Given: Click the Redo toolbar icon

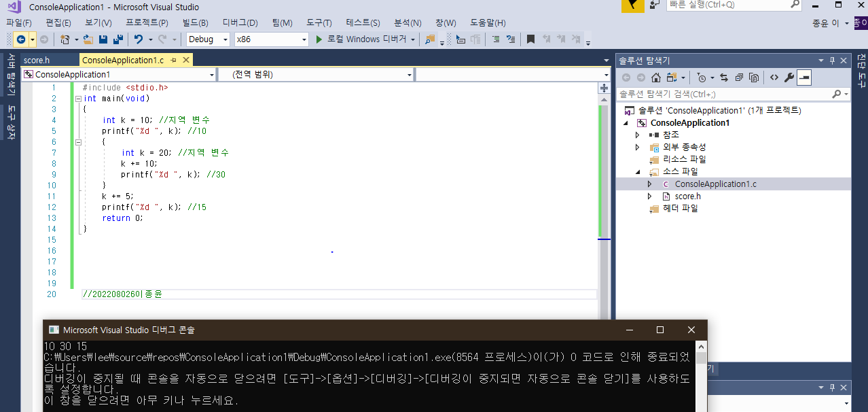Looking at the screenshot, I should tap(163, 39).
